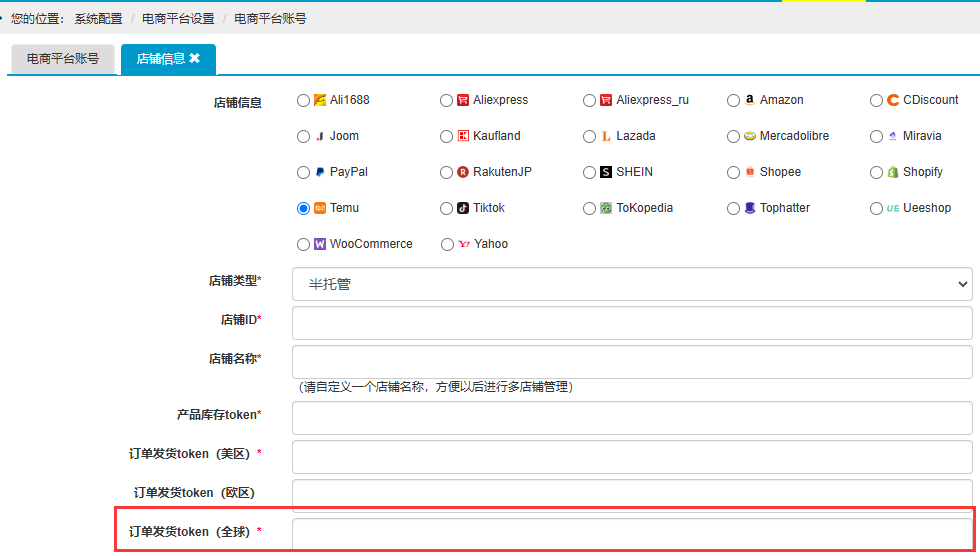Click the Aliexpress logo icon
The image size is (980, 556).
coord(462,100)
